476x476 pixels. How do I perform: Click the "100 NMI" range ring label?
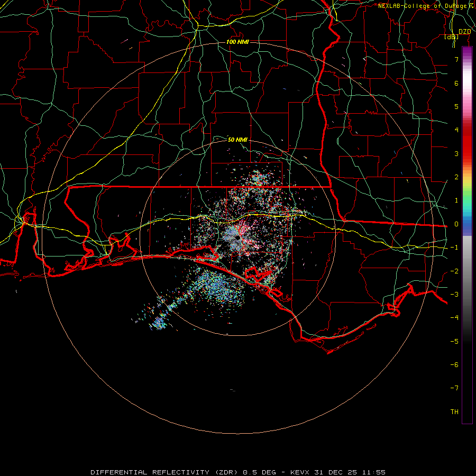(237, 42)
